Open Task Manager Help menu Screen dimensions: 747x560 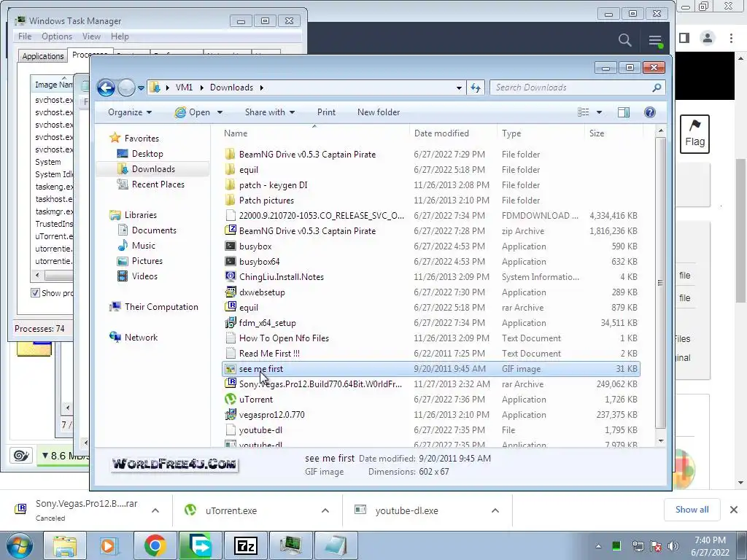coord(120,36)
